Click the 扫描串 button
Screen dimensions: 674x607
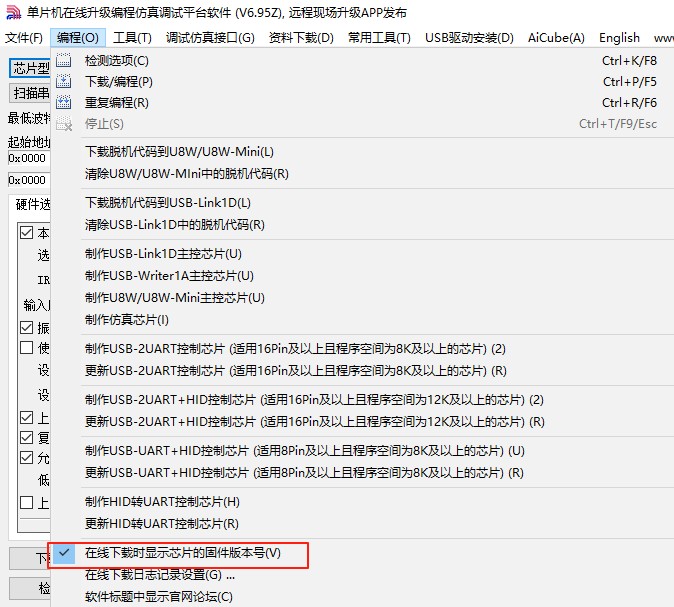pos(30,93)
